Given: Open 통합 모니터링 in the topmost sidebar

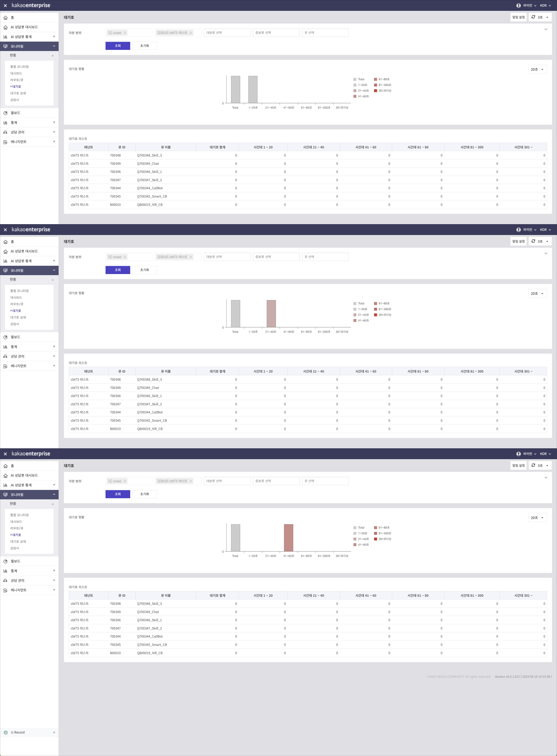Looking at the screenshot, I should 20,67.
